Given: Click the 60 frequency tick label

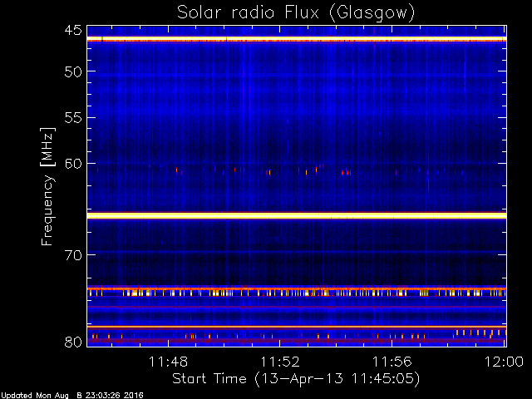Looking at the screenshot, I should 73,164.
